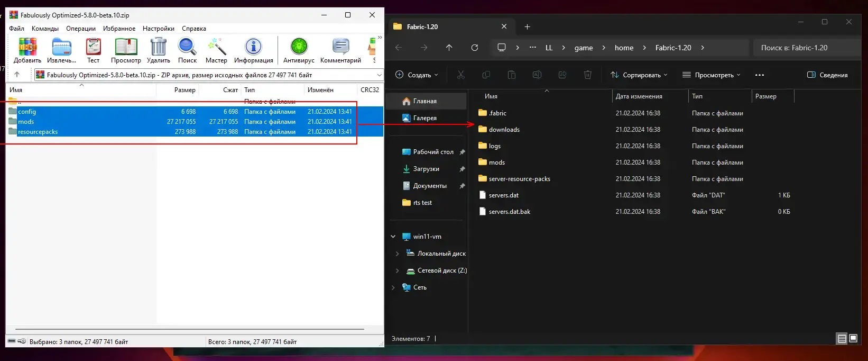Viewport: 868px width, 361px height.
Task: Click the home breadcrumb segment
Action: tap(624, 48)
